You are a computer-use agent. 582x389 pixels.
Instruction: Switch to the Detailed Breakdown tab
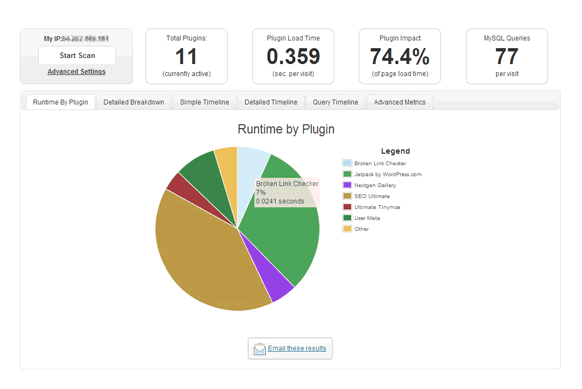(x=134, y=102)
